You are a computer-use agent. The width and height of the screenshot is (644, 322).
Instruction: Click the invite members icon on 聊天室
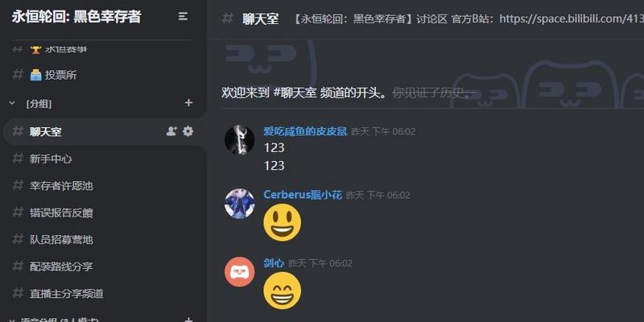[x=171, y=131]
